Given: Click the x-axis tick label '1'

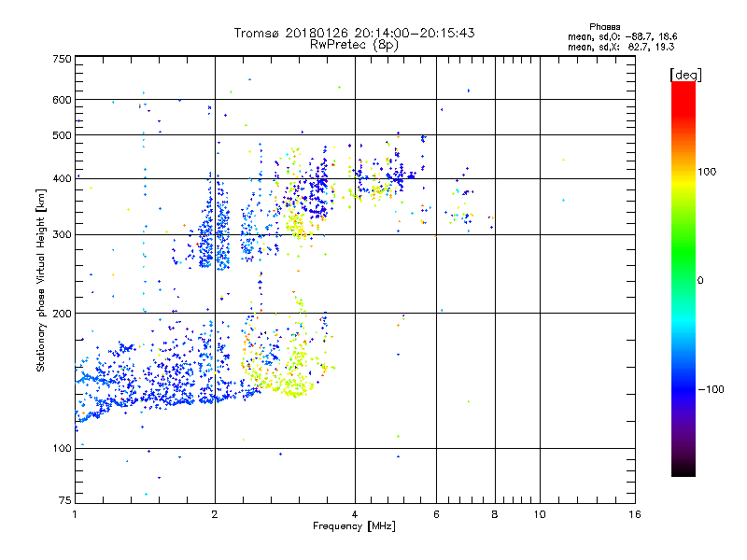Looking at the screenshot, I should (75, 514).
